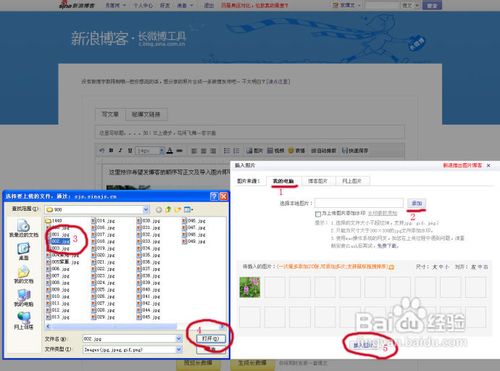
Task: Click the back arrow in file dialog toolbar
Action: (159, 210)
